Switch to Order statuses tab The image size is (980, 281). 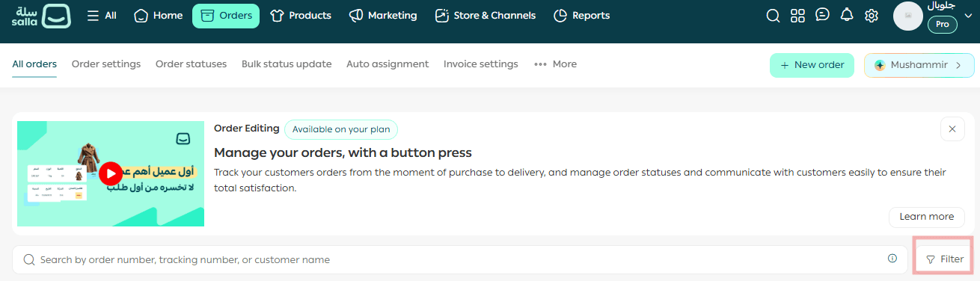[x=191, y=64]
